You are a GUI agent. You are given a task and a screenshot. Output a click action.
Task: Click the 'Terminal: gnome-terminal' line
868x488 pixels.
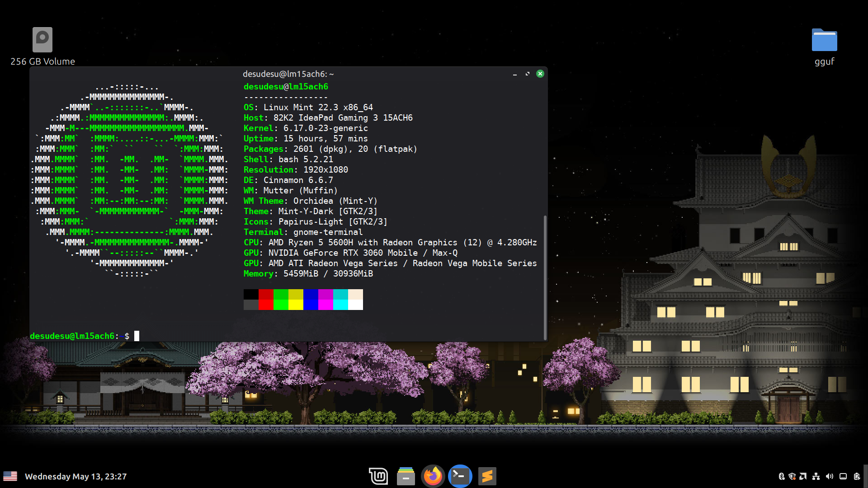[x=303, y=232]
